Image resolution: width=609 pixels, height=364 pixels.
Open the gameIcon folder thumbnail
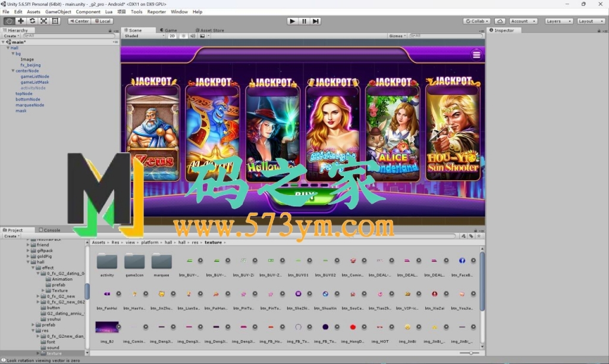click(x=134, y=261)
